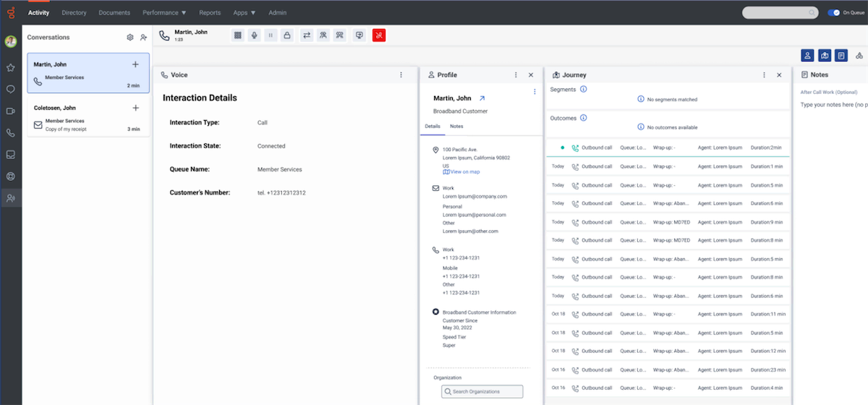
Task: Expand the Apps dropdown menu
Action: click(x=244, y=12)
